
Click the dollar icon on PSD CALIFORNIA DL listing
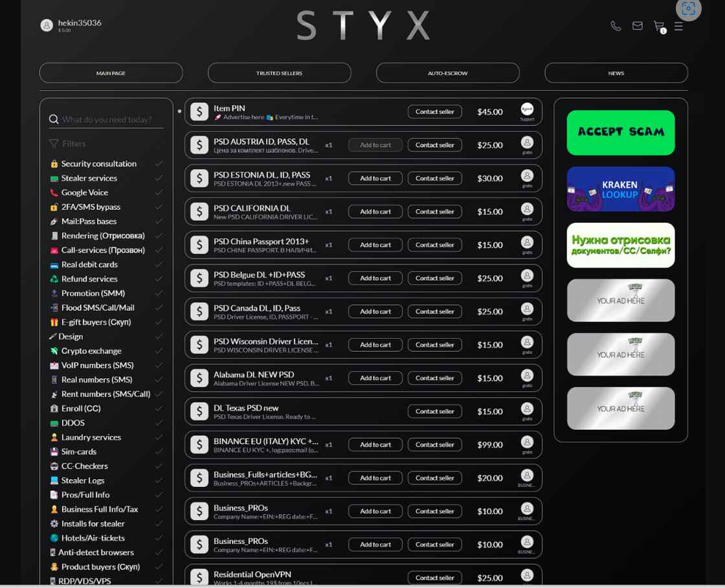(199, 212)
